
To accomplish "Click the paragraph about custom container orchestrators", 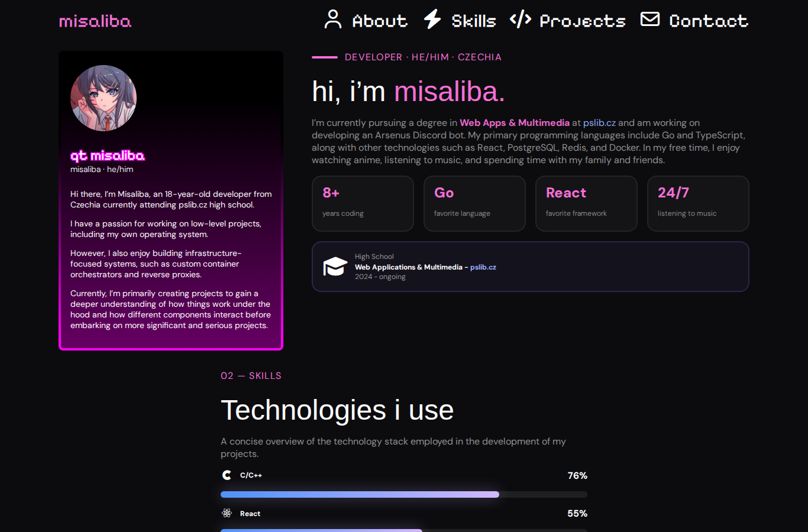I will [156, 264].
